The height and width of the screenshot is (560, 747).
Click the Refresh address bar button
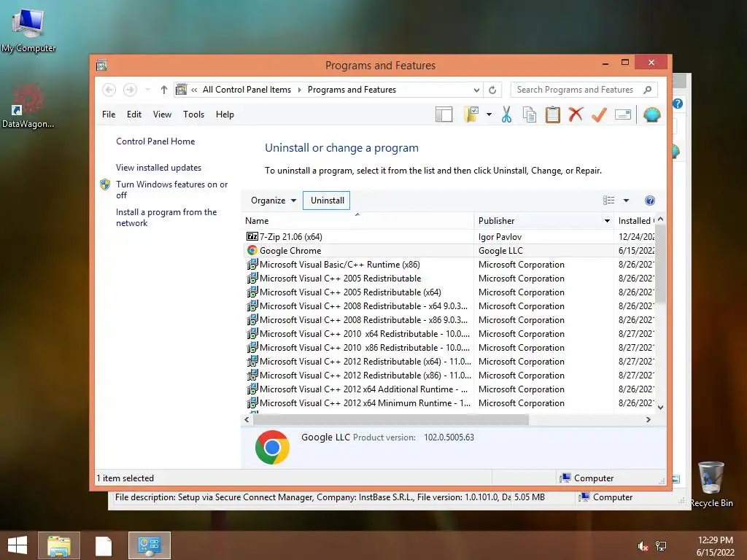click(492, 90)
